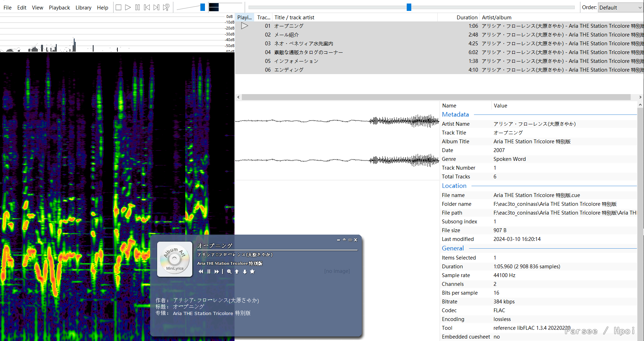Image resolution: width=644 pixels, height=341 pixels.
Task: Click the Title / track artist column header
Action: (x=294, y=18)
